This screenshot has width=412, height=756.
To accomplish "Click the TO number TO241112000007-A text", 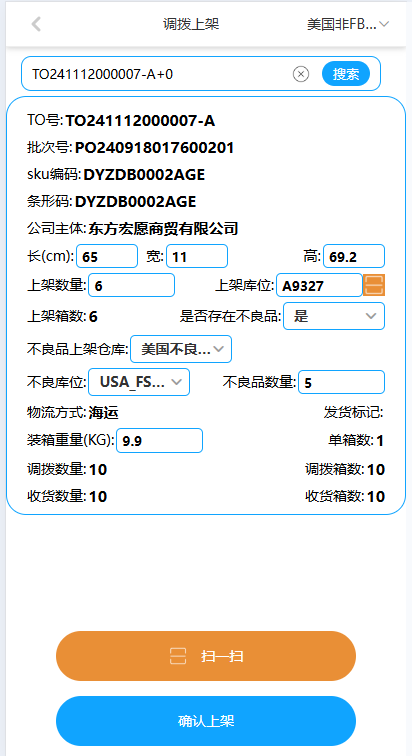I will tap(140, 121).
